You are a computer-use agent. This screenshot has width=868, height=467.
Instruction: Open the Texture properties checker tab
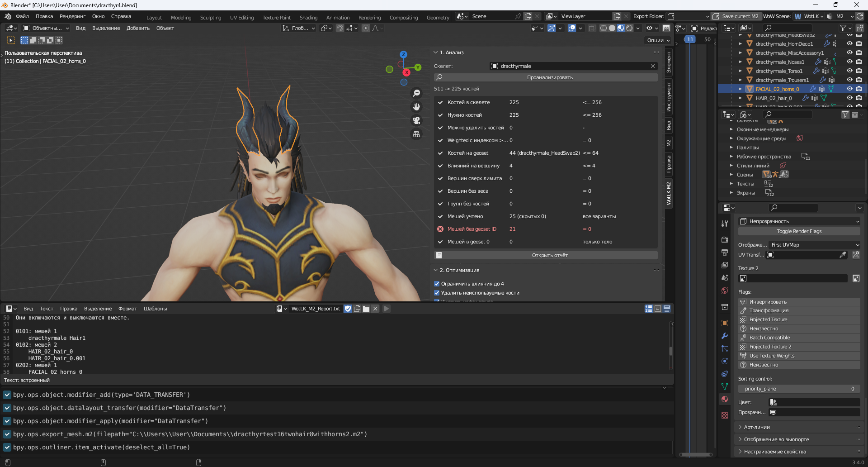click(725, 415)
